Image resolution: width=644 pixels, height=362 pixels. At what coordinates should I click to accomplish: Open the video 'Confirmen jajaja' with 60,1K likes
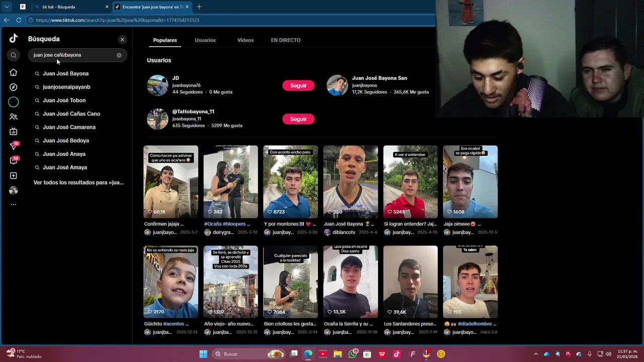coord(171,182)
